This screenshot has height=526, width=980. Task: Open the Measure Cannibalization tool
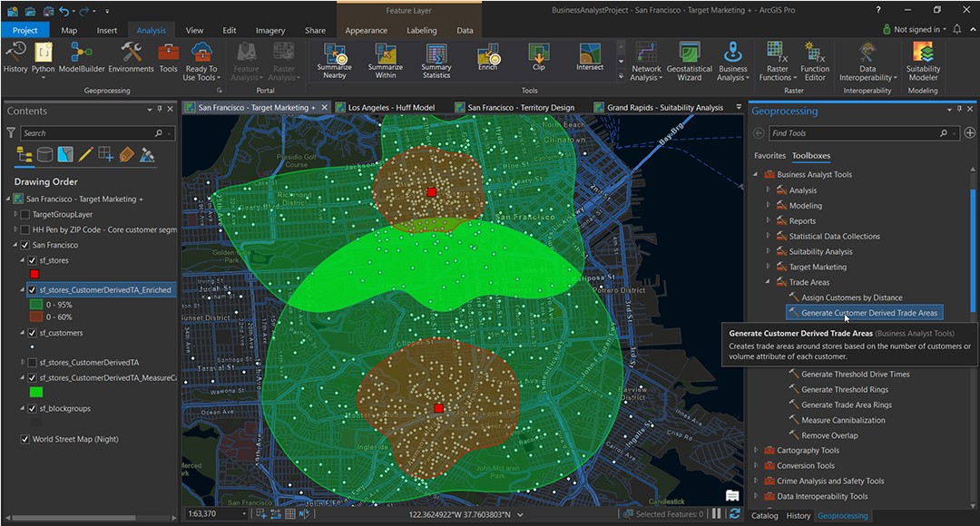[843, 421]
